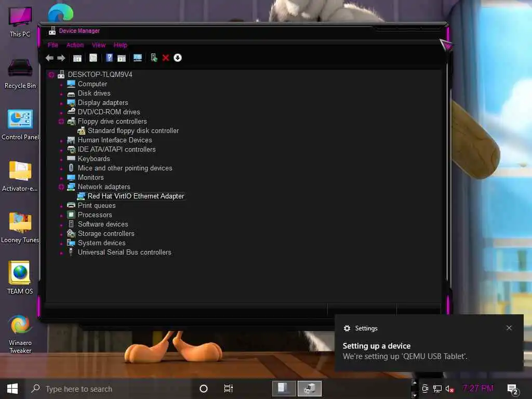Screen dimensions: 532x399
Task: Click the Display adapters category icon
Action: point(71,102)
